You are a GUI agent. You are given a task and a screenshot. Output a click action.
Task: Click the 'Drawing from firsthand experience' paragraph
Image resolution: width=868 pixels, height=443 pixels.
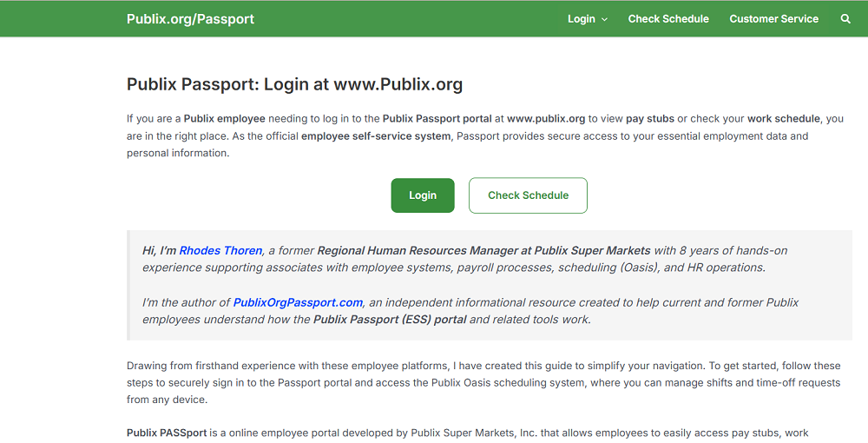tap(483, 383)
